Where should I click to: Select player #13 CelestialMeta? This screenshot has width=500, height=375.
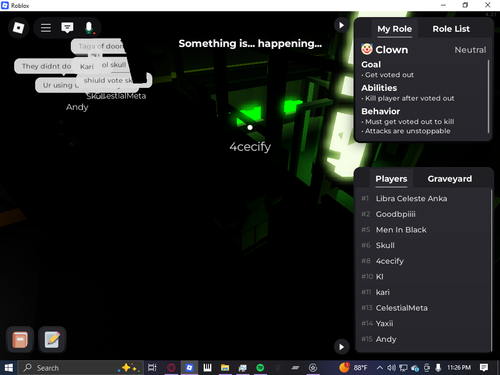(423, 308)
